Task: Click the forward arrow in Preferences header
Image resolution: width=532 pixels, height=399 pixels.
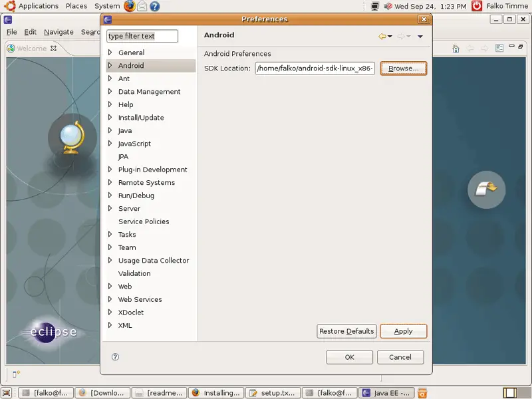Action: [401, 37]
